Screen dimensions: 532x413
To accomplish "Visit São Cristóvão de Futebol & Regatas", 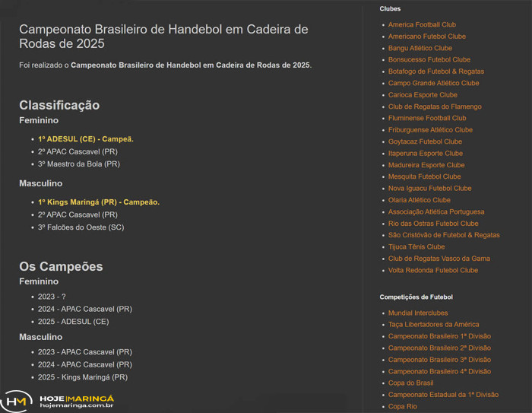I will pos(444,235).
